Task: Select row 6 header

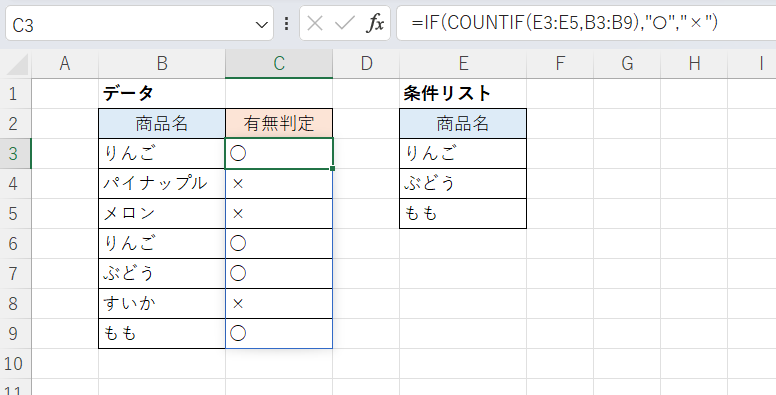Action: (x=15, y=244)
